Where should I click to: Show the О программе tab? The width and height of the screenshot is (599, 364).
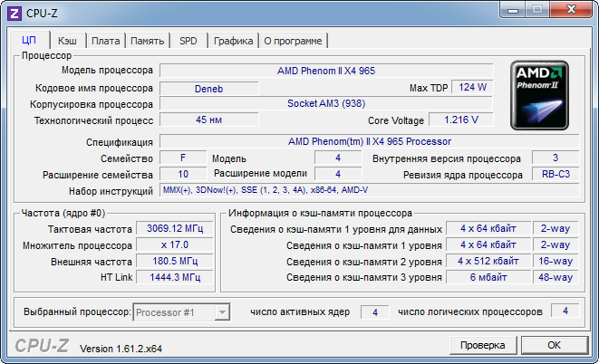pyautogui.click(x=294, y=41)
